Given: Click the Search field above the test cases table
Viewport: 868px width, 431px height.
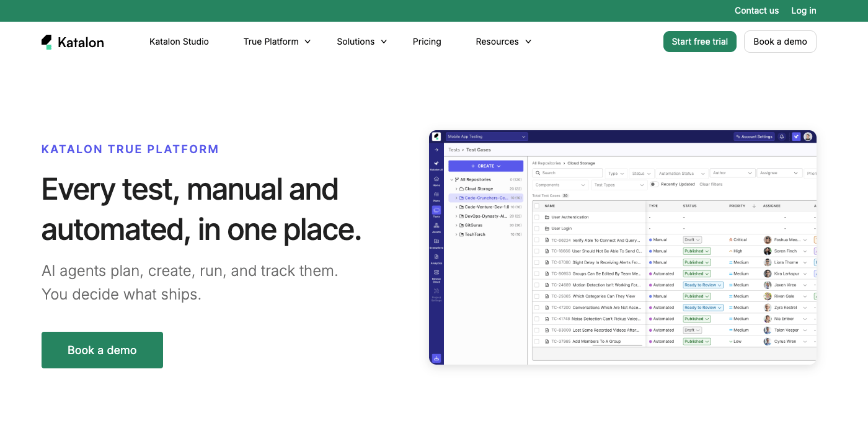Looking at the screenshot, I should pyautogui.click(x=569, y=173).
